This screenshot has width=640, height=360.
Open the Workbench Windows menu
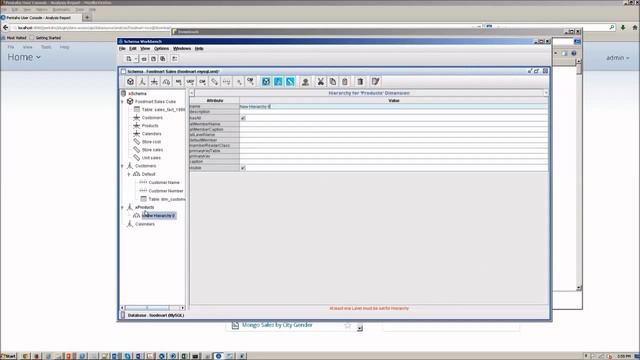tap(182, 49)
